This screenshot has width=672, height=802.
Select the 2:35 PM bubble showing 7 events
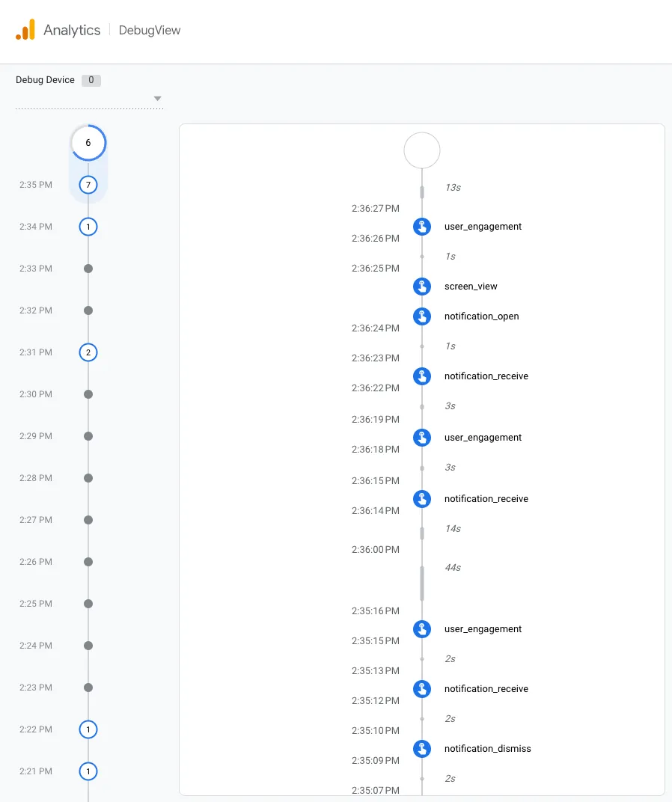[x=88, y=185]
